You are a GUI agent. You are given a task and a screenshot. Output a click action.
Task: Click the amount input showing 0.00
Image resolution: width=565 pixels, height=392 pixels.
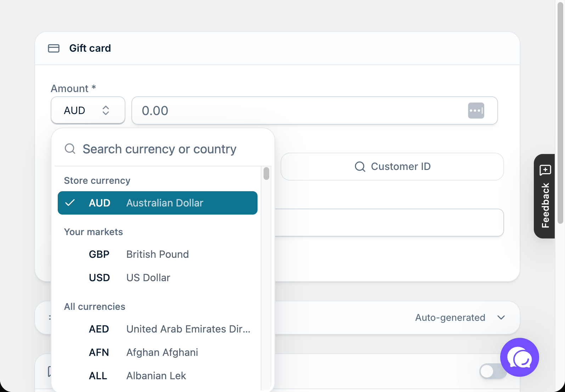[x=315, y=110]
